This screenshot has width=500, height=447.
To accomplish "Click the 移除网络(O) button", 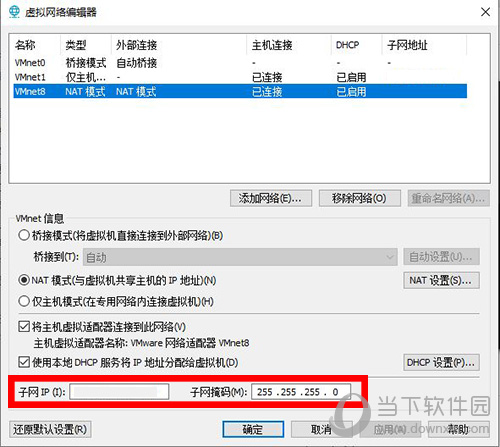I will (x=360, y=199).
